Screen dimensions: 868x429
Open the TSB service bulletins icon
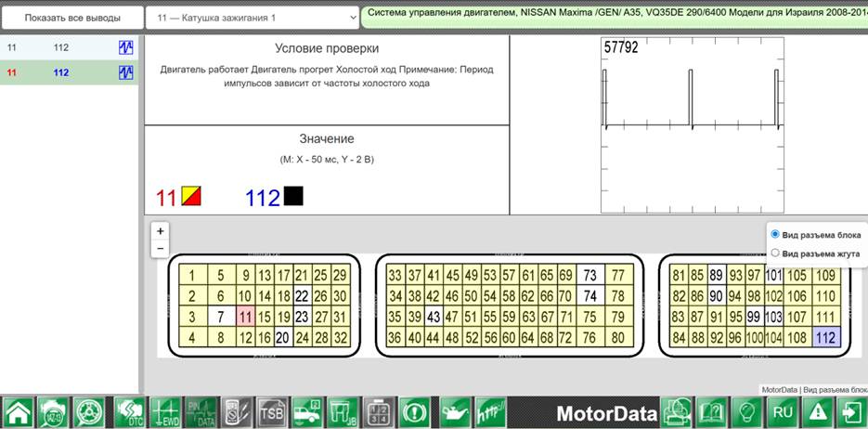[x=272, y=412]
